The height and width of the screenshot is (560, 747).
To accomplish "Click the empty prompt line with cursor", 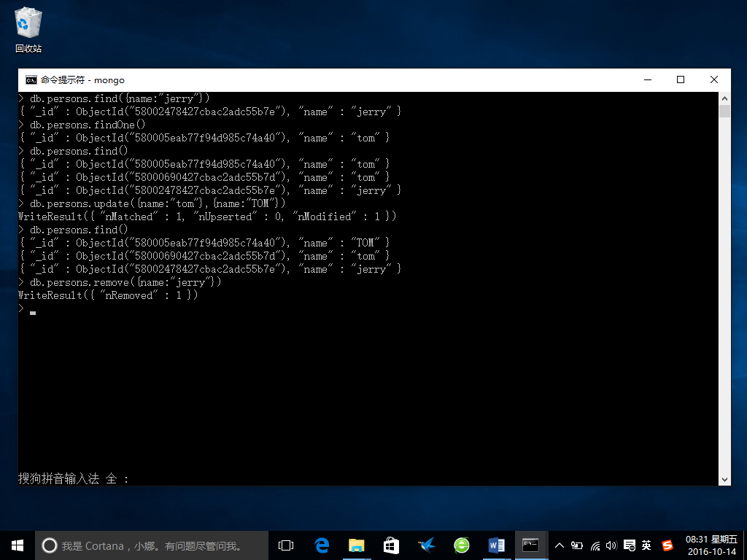I will [x=27, y=309].
